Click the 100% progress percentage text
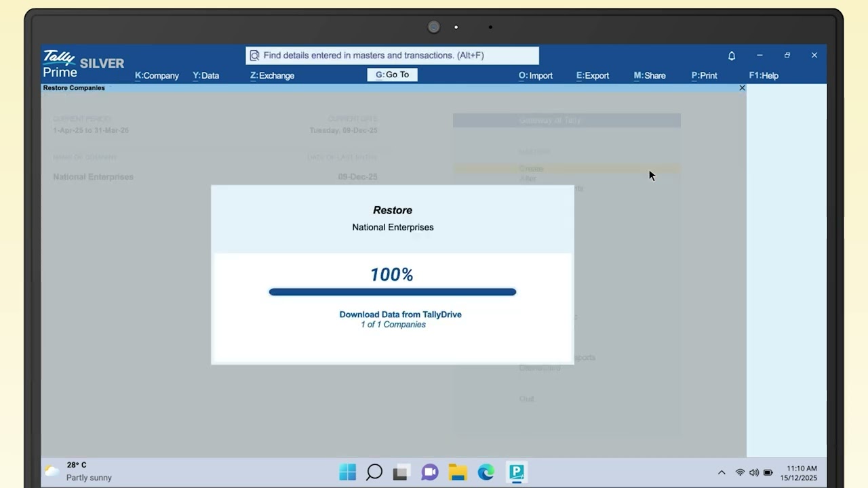Viewport: 868px width, 488px height. 392,274
